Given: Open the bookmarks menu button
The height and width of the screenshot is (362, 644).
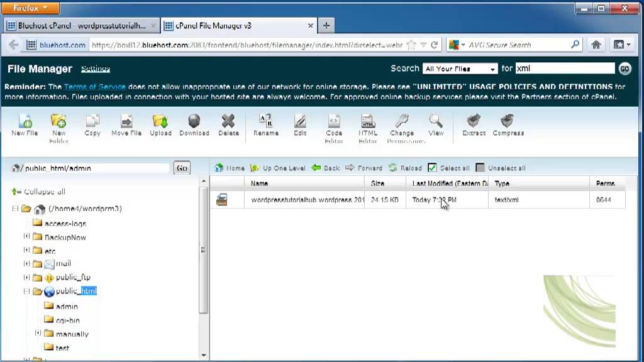Looking at the screenshot, I should 622,45.
